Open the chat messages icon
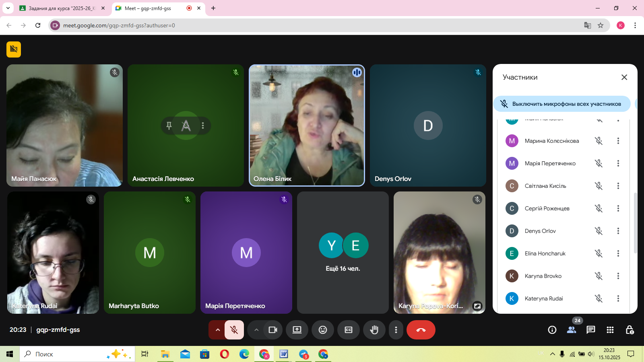644x362 pixels. (x=590, y=330)
